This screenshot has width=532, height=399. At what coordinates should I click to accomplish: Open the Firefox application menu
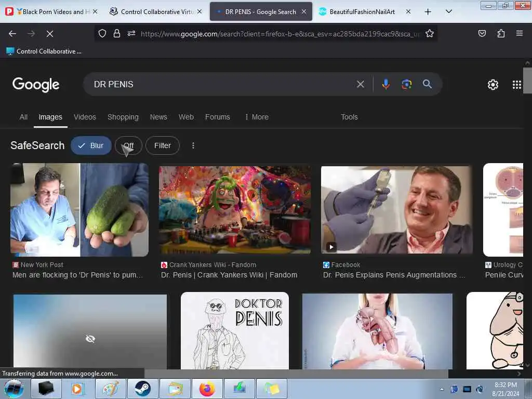(519, 33)
